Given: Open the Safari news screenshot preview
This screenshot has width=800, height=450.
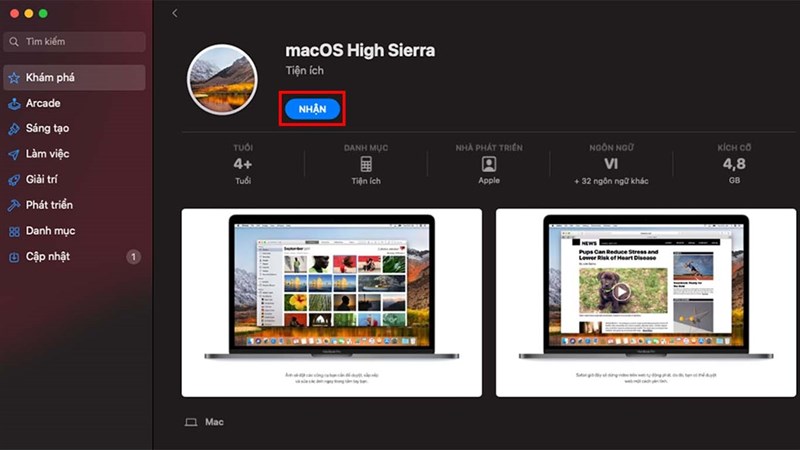Looking at the screenshot, I should tap(646, 302).
